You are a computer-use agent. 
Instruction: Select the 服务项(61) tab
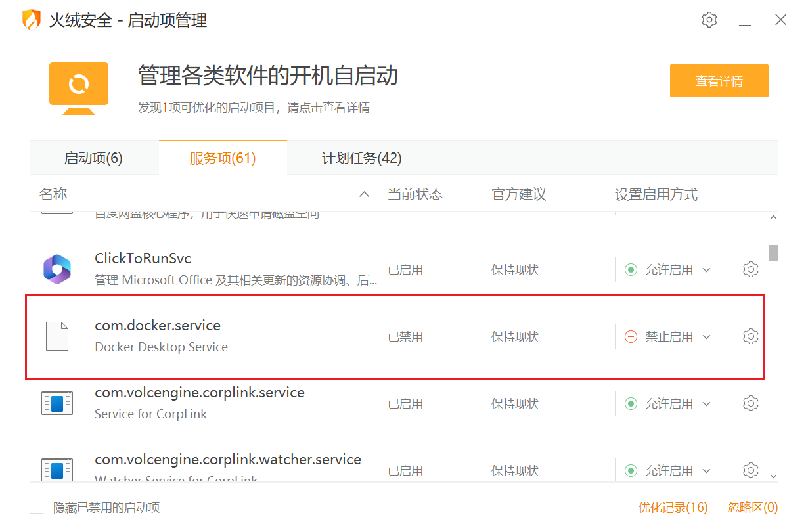click(223, 158)
